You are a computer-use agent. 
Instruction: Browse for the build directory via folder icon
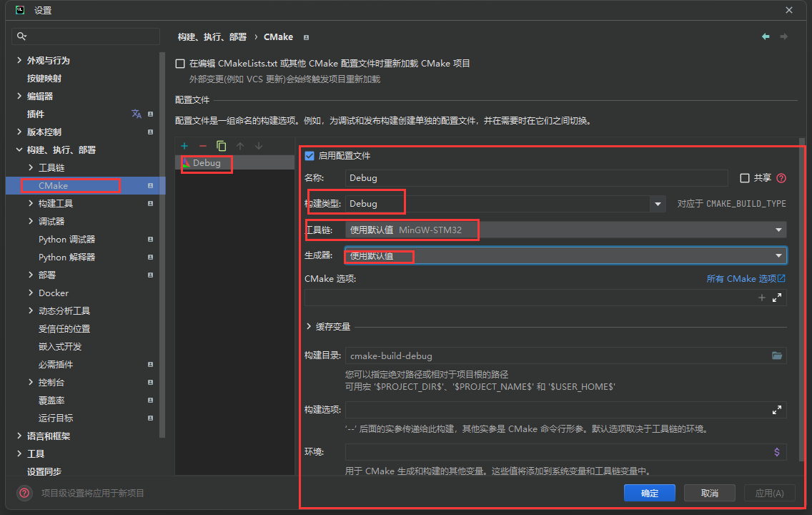[777, 355]
